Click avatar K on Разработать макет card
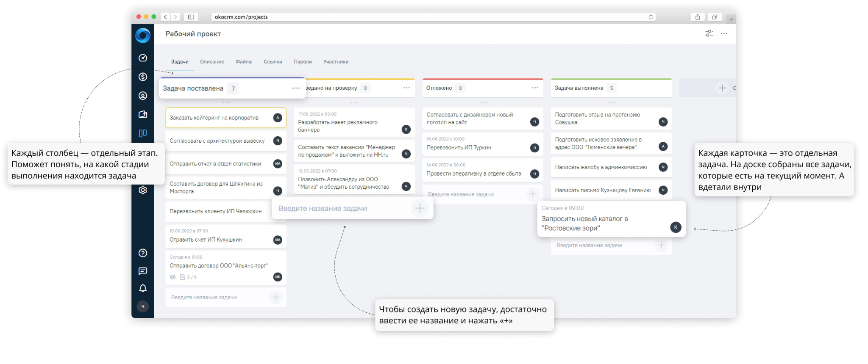Screen dimensions: 868x364 [x=406, y=130]
